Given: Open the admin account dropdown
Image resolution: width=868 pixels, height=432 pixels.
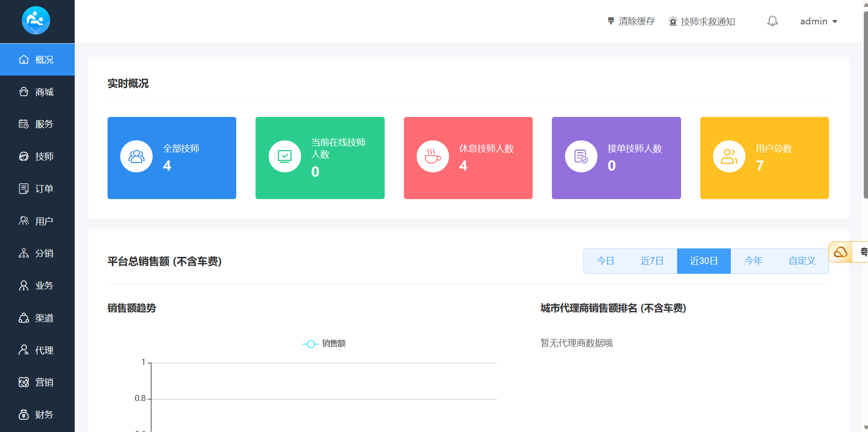Looking at the screenshot, I should pyautogui.click(x=818, y=22).
